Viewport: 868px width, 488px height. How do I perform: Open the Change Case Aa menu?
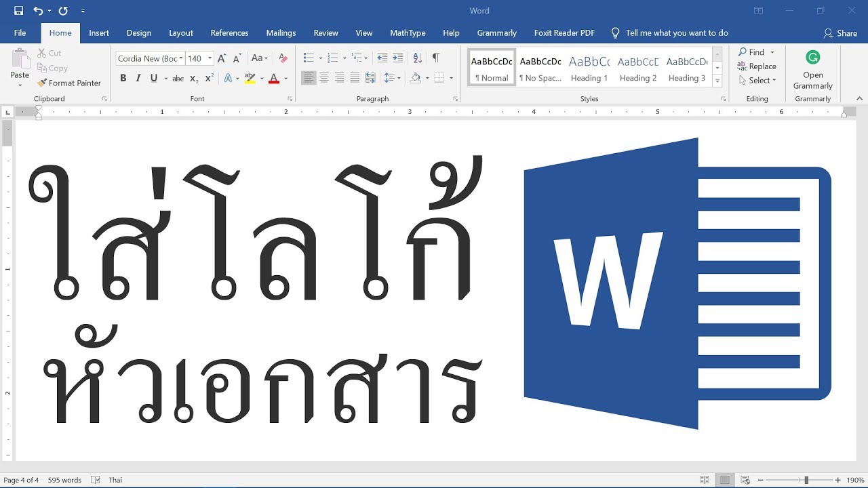(x=259, y=58)
